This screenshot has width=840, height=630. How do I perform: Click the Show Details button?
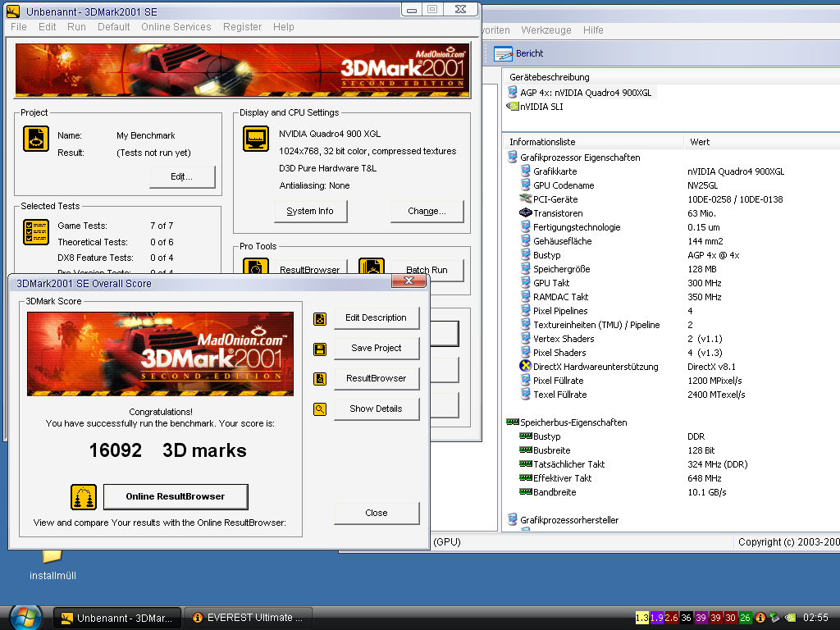pos(376,409)
